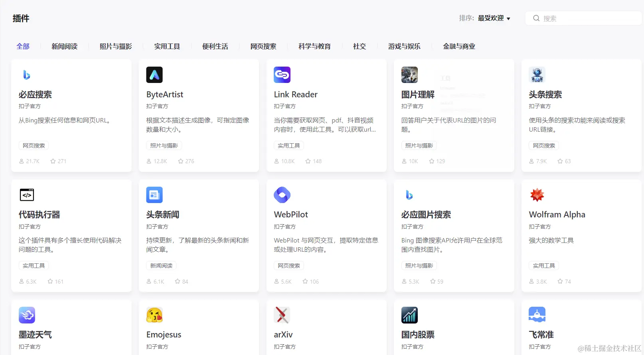
Task: Click the 照片与摄影 tag on 必应图片搜索 card
Action: [419, 266]
